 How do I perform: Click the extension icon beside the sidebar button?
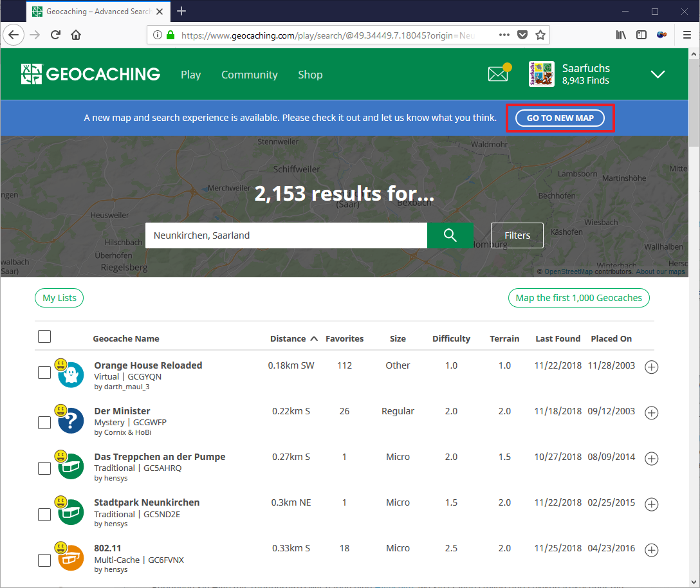coord(661,35)
